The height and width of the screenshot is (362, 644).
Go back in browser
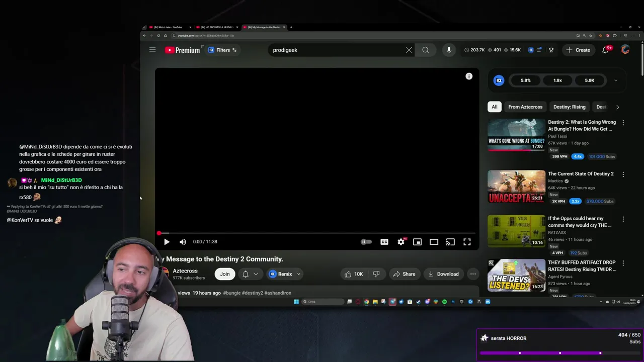(x=144, y=36)
